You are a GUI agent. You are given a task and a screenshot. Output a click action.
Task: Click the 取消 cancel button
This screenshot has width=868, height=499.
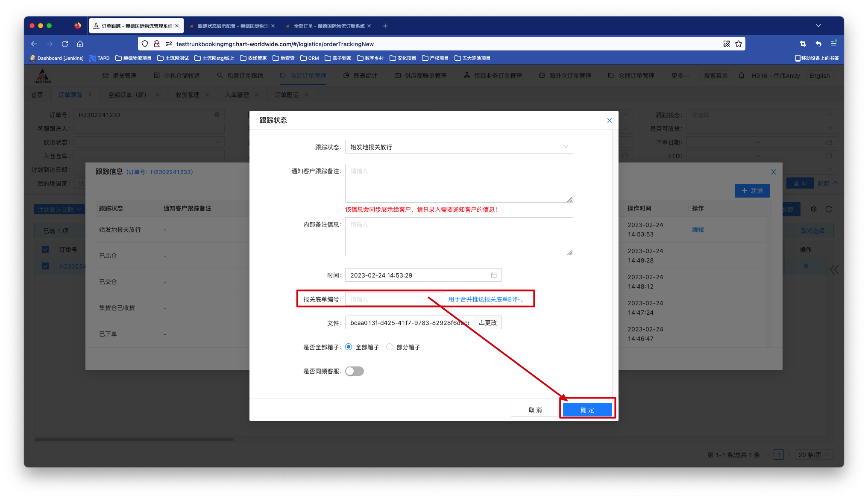pyautogui.click(x=535, y=410)
